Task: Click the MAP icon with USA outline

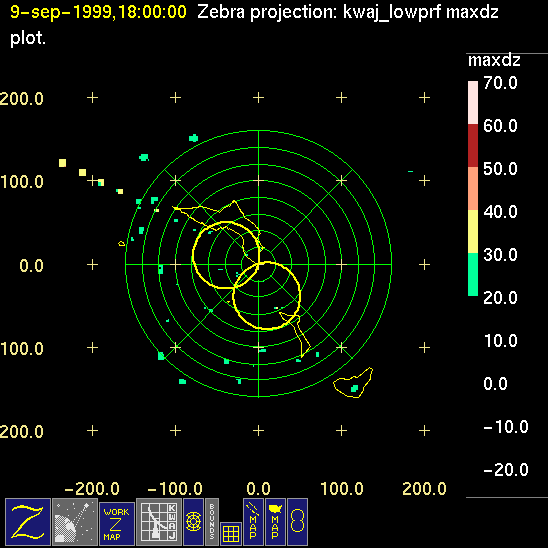Action: [x=275, y=522]
